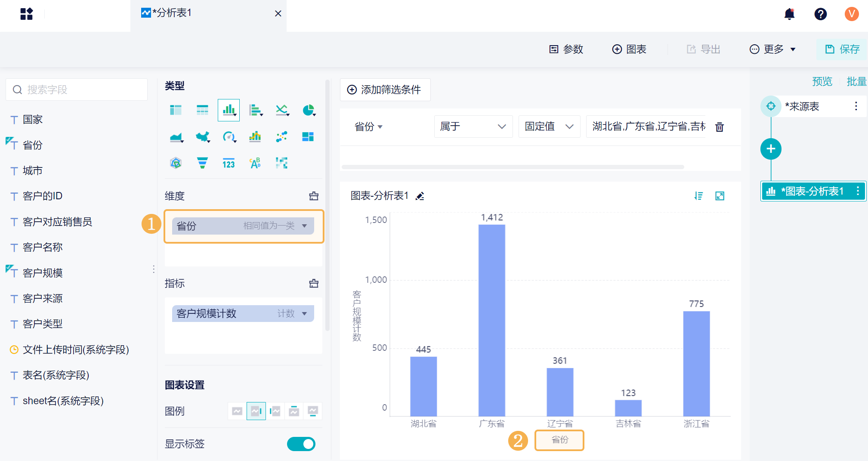
Task: Set legend position to the top
Action: [294, 411]
